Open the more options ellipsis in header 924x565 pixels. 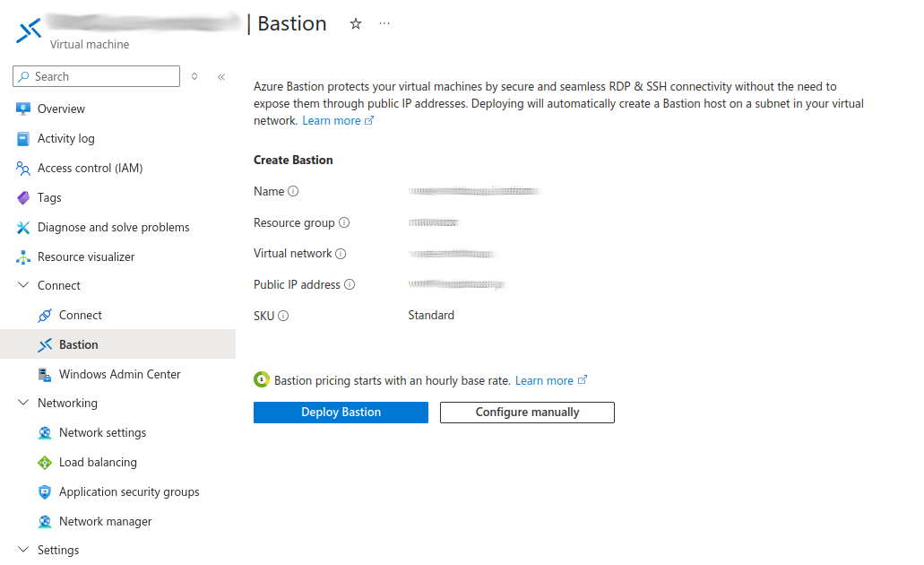pos(384,23)
